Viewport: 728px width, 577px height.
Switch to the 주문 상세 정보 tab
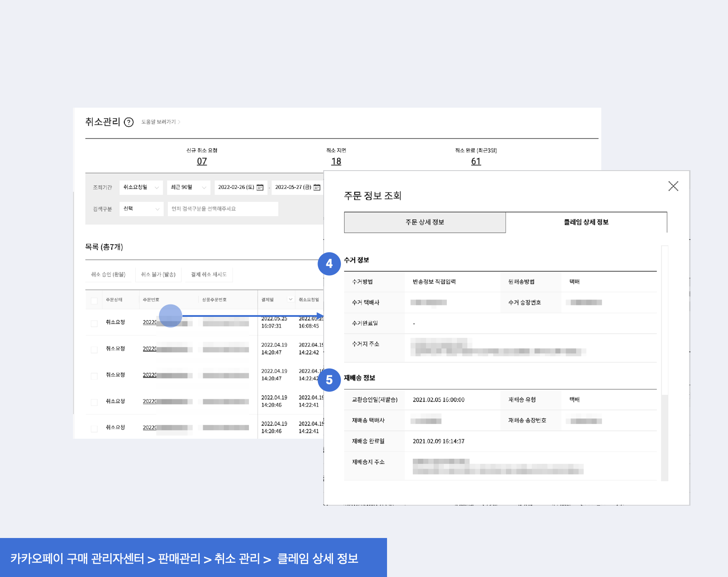pyautogui.click(x=425, y=222)
